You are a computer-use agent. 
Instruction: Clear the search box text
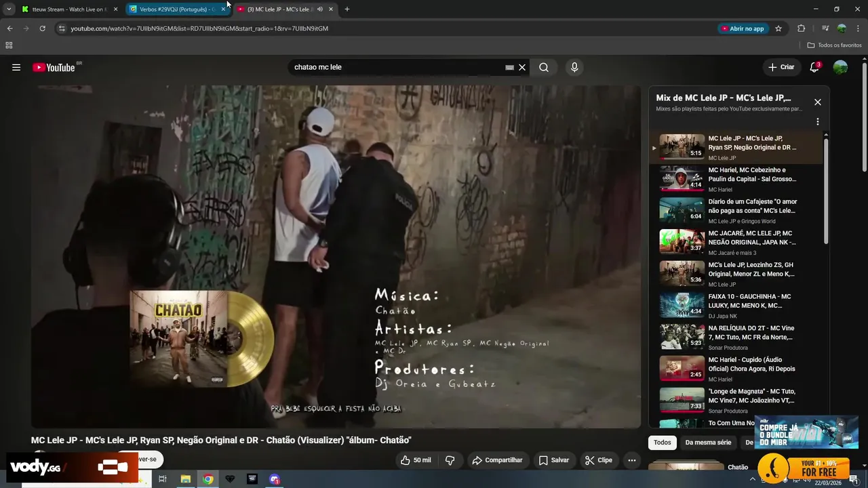point(522,67)
